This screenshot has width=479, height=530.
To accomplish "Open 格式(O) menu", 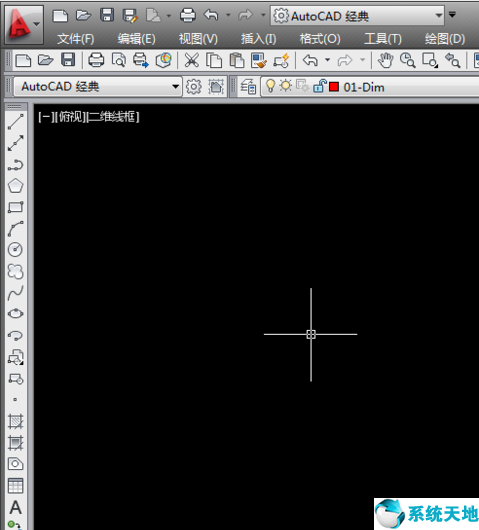I will (x=320, y=39).
